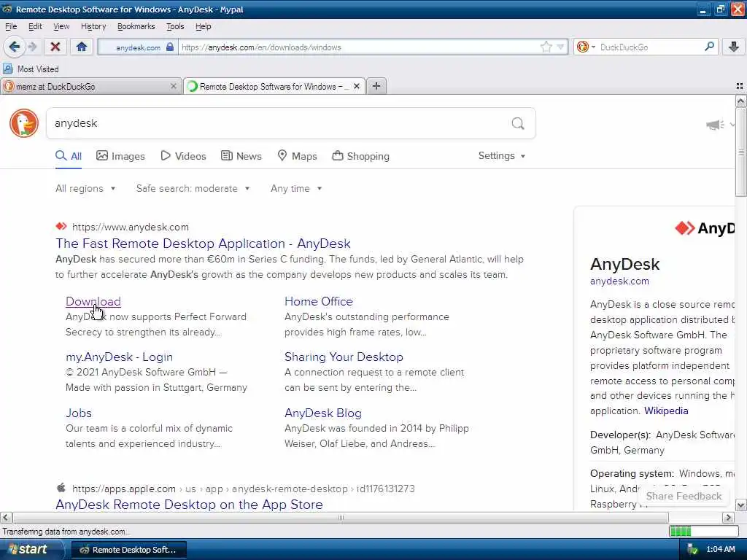Image resolution: width=747 pixels, height=560 pixels.
Task: Expand Safe search: moderate dropdown
Action: (193, 189)
